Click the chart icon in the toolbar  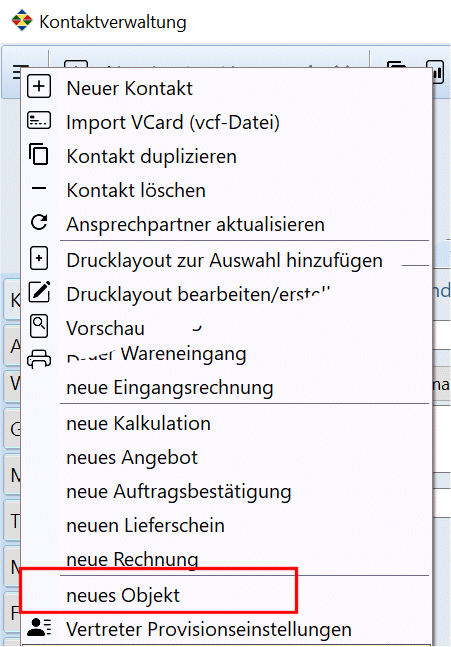point(435,72)
